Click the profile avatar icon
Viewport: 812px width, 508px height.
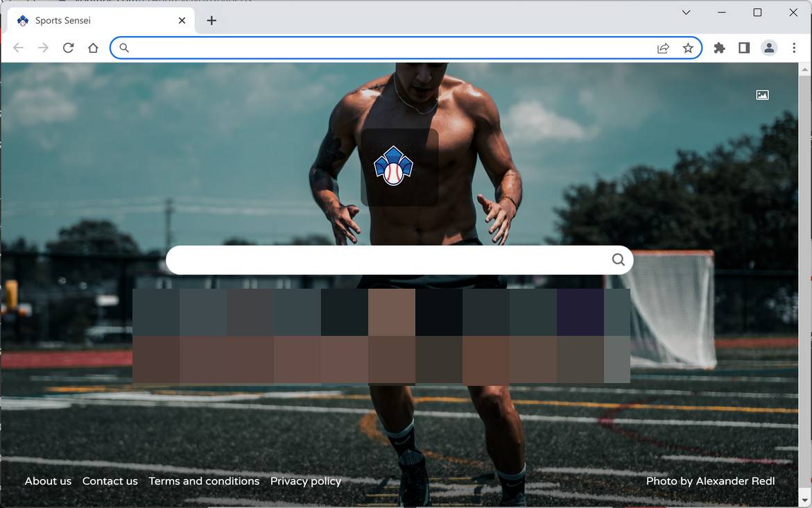768,47
